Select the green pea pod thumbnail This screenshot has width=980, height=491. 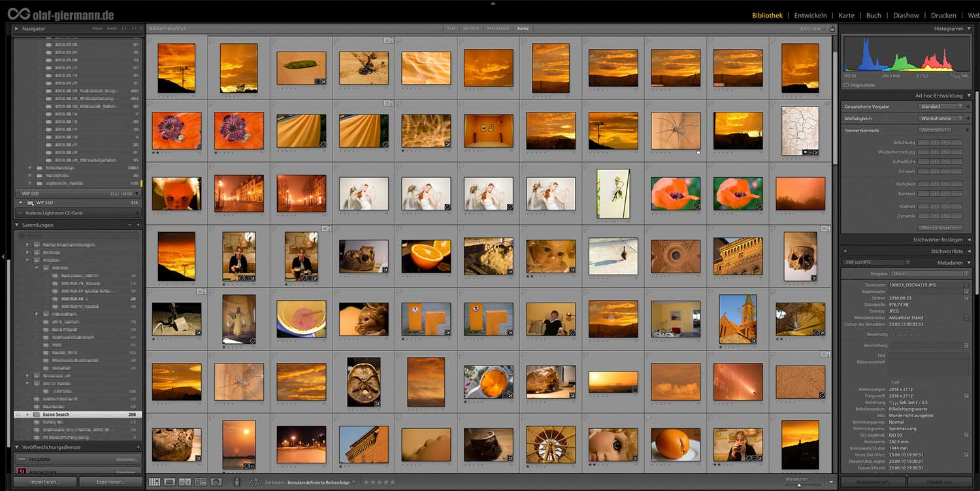coord(301,69)
